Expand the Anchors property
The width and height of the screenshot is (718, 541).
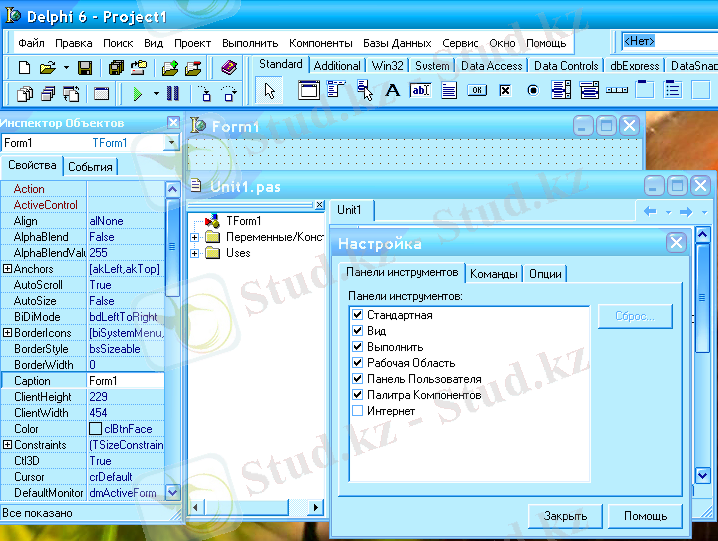click(7, 269)
